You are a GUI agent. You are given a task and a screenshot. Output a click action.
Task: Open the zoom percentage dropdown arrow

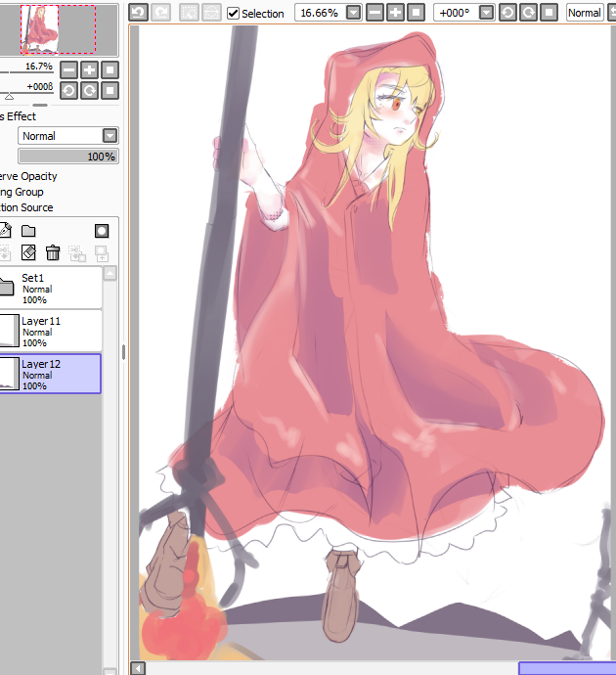(x=353, y=13)
